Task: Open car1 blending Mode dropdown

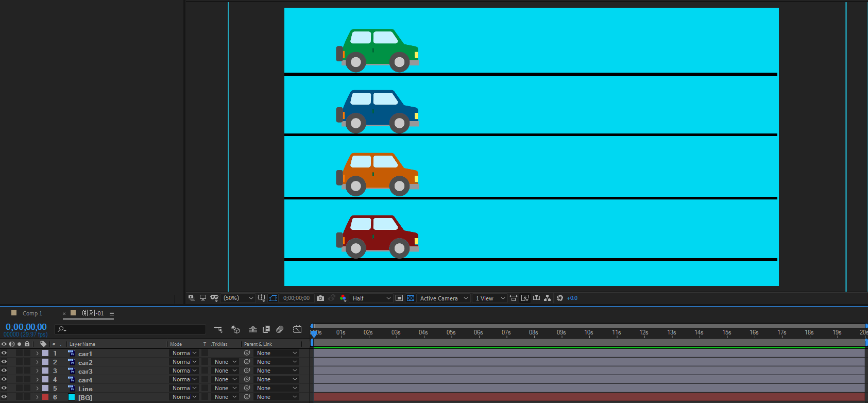Action: click(184, 353)
